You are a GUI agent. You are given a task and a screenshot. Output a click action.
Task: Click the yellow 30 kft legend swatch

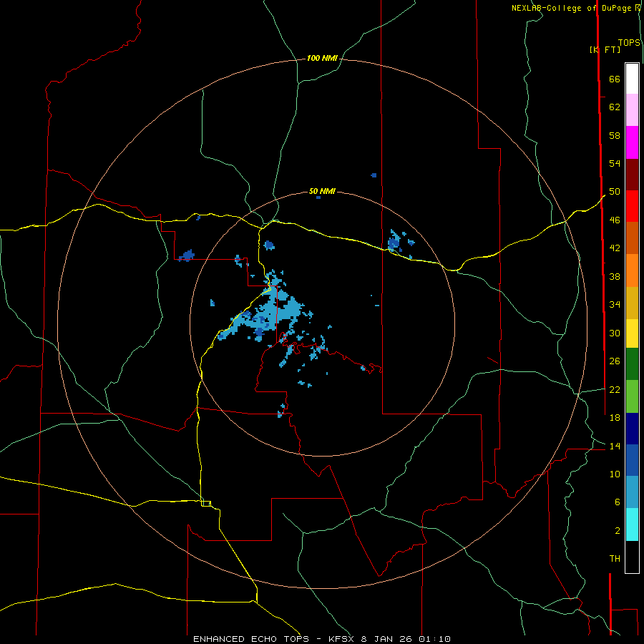pos(632,333)
